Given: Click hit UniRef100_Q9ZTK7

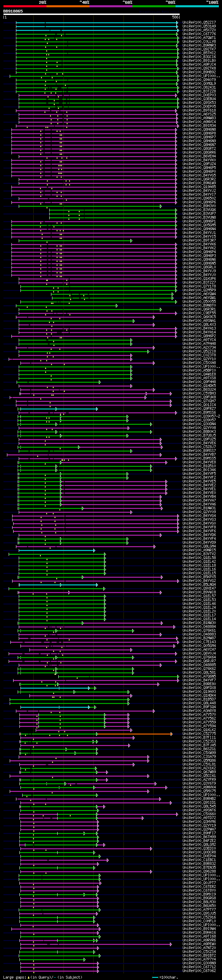Looking at the screenshot, I should click(x=199, y=49).
